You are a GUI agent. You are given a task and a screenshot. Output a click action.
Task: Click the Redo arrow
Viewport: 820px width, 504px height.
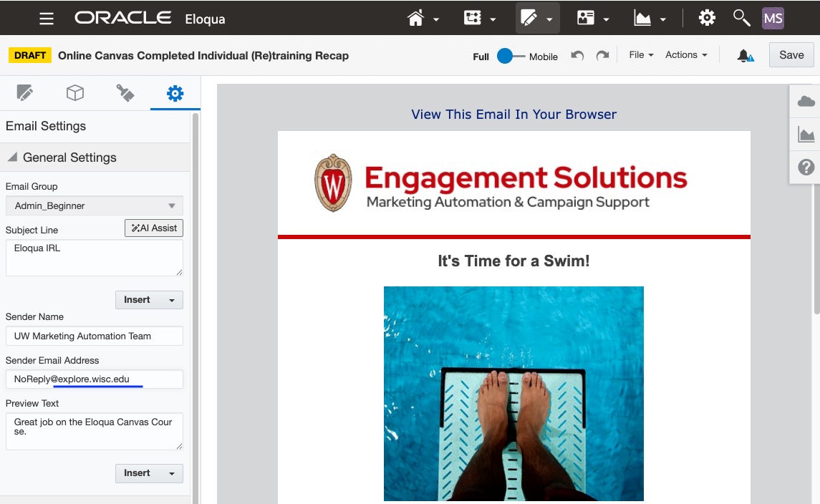(602, 55)
